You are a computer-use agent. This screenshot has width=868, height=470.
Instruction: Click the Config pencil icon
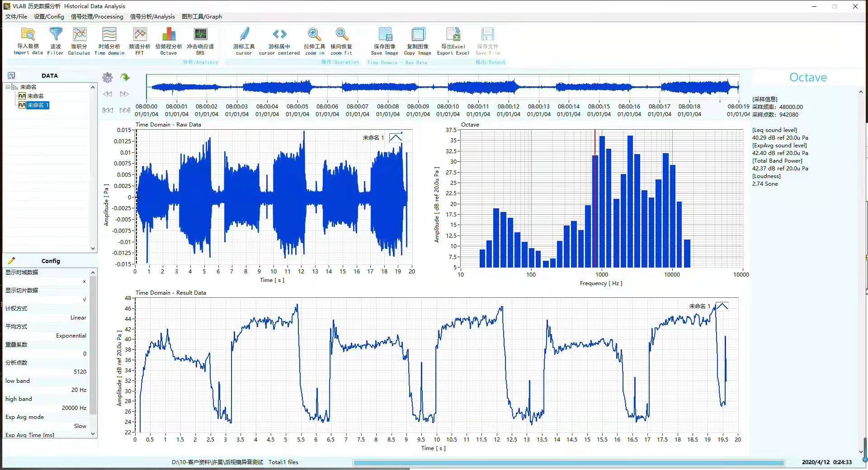coord(12,261)
